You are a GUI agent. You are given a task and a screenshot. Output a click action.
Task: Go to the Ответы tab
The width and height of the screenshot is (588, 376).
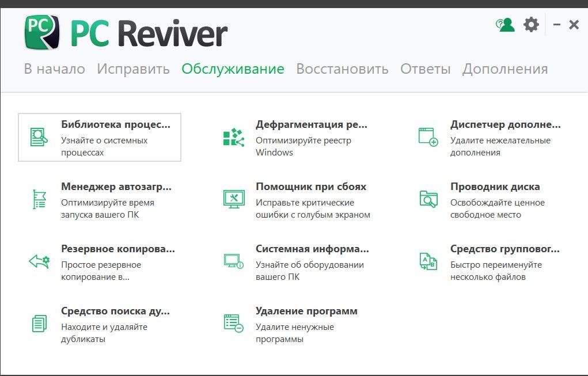(x=425, y=69)
